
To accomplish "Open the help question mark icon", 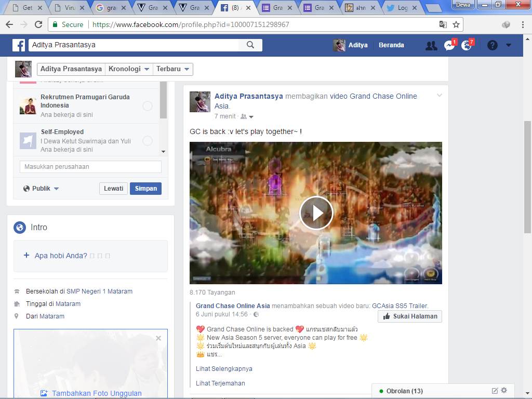I will pyautogui.click(x=493, y=45).
